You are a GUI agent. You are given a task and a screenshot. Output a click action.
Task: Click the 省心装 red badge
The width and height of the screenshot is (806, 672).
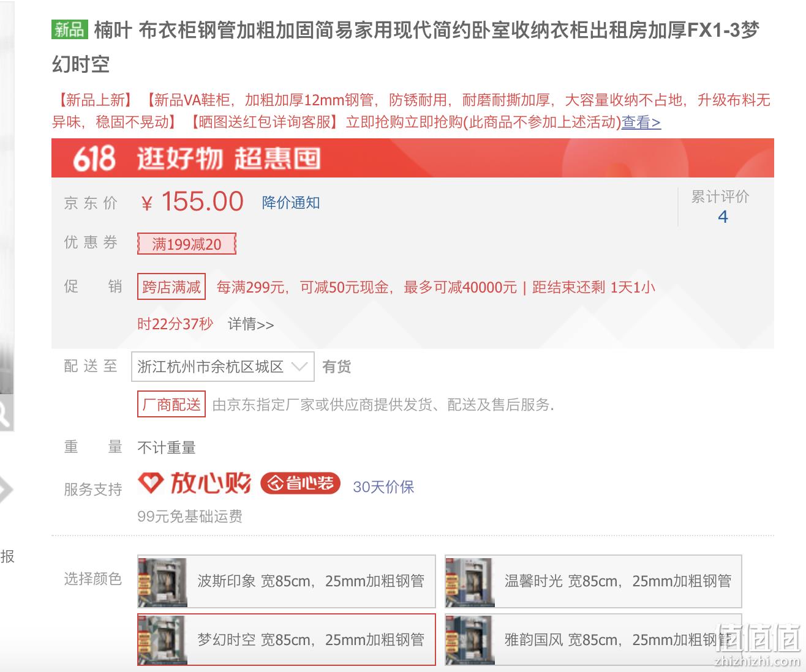300,483
